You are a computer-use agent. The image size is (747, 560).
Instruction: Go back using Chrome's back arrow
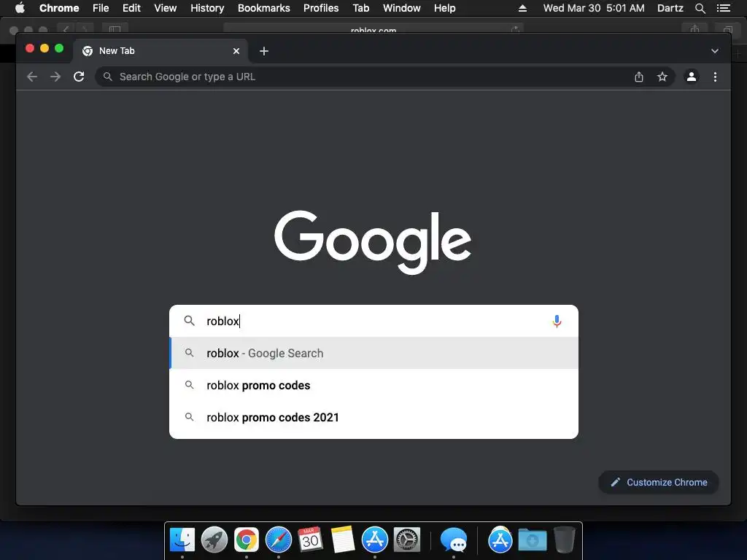(x=32, y=77)
